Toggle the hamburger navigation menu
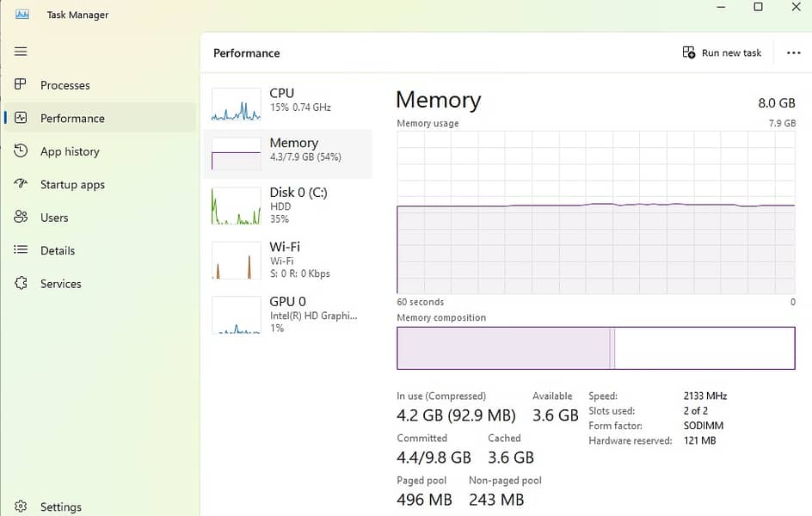This screenshot has height=516, width=812. [x=21, y=52]
